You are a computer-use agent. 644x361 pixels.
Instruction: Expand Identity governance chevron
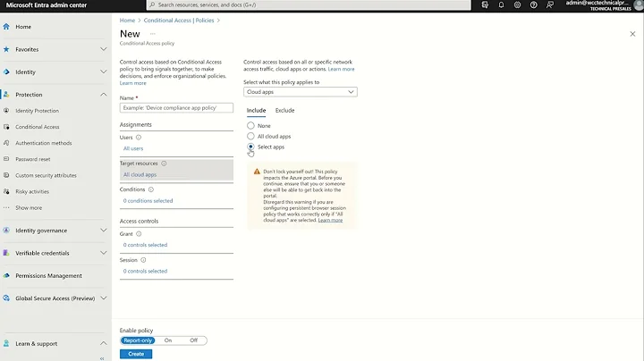point(104,231)
